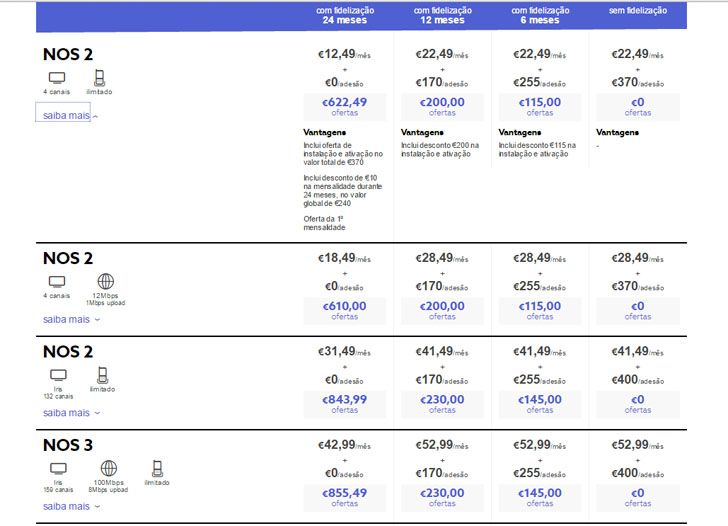Click the €42,99/mês price
This screenshot has height=526, width=728.
click(x=344, y=445)
